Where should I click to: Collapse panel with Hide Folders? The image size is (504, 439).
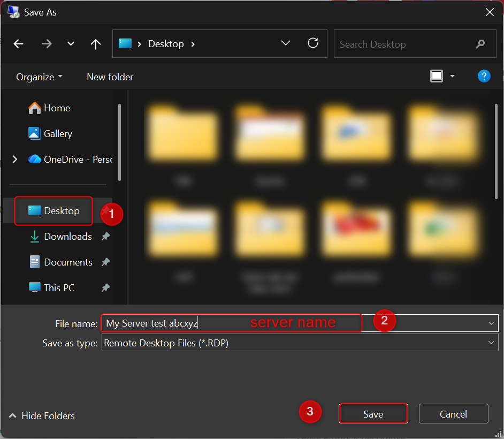click(x=42, y=416)
